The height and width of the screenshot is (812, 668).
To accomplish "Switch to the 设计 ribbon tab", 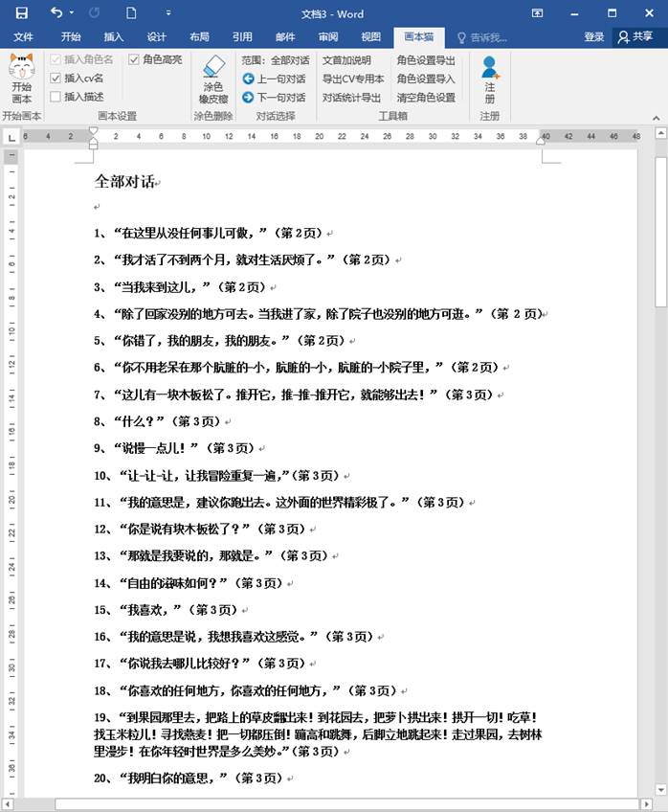I will click(156, 36).
